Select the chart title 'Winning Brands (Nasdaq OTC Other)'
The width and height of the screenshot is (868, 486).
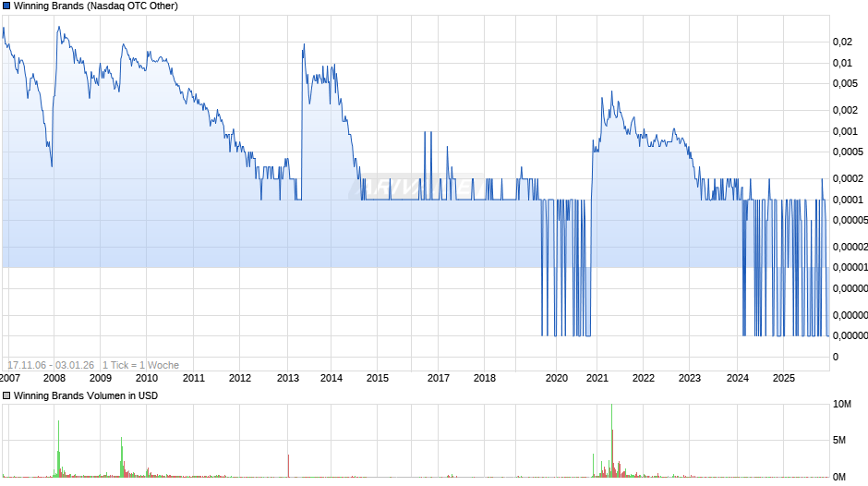96,6
